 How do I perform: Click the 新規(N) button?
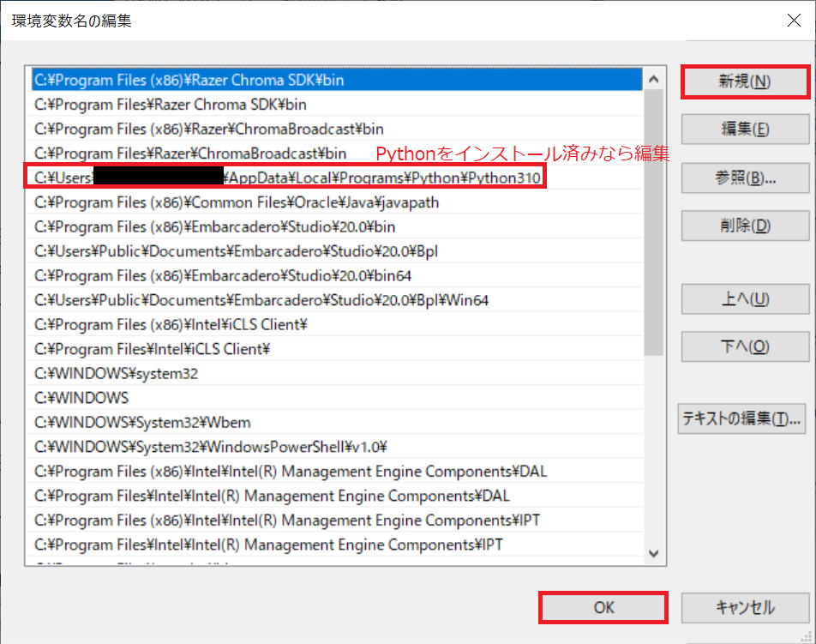click(745, 81)
